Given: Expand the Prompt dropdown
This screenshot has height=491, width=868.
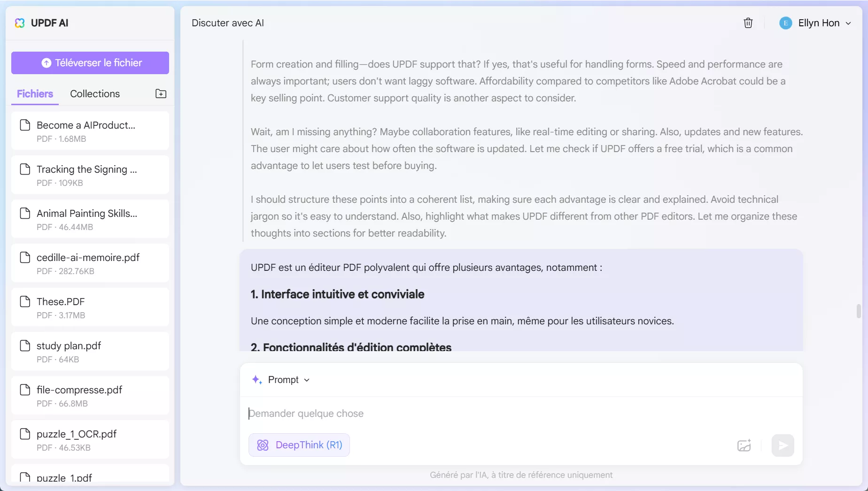Looking at the screenshot, I should (x=308, y=380).
